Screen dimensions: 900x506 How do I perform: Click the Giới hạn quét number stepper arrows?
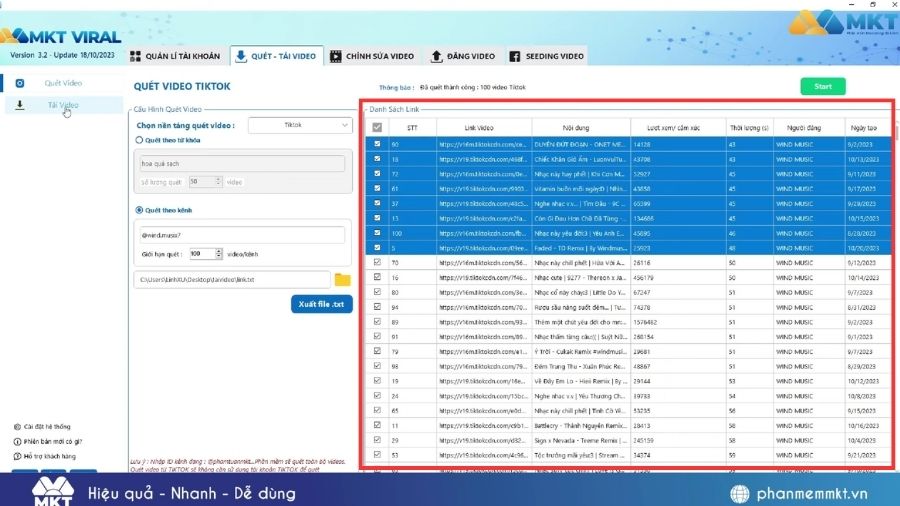click(220, 254)
